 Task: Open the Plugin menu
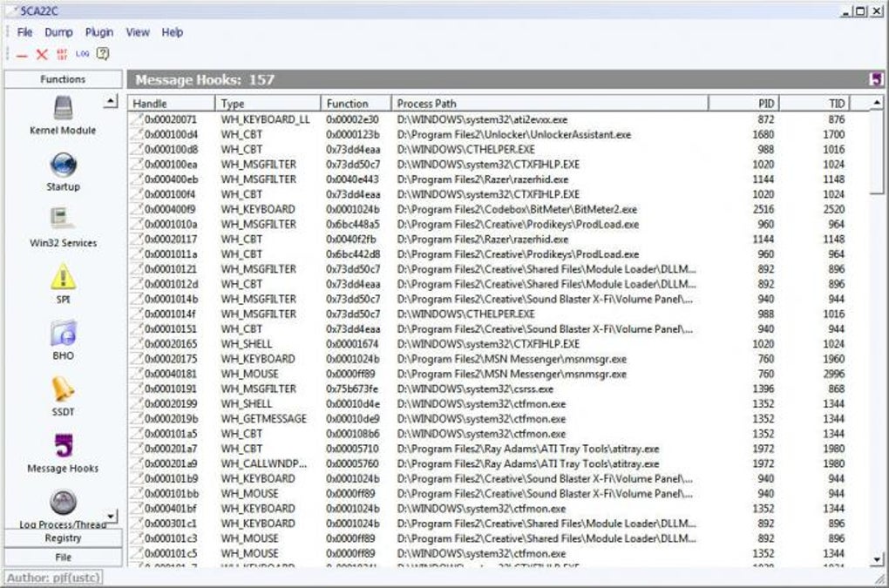coord(99,32)
